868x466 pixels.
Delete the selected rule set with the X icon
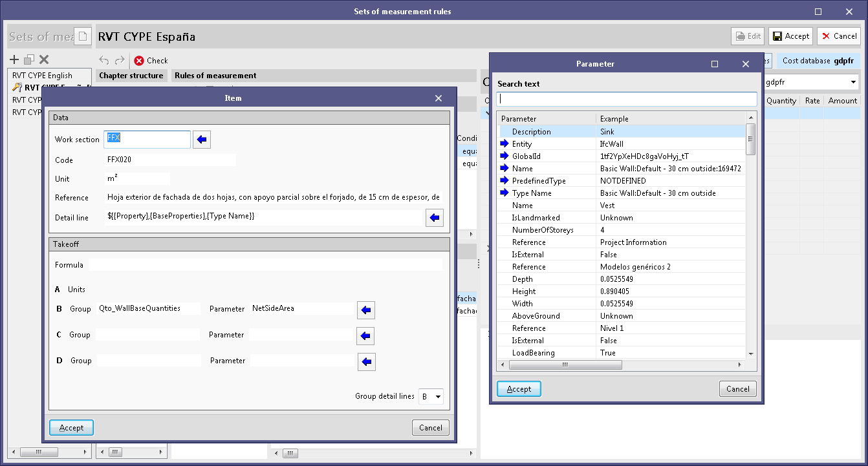[x=43, y=59]
